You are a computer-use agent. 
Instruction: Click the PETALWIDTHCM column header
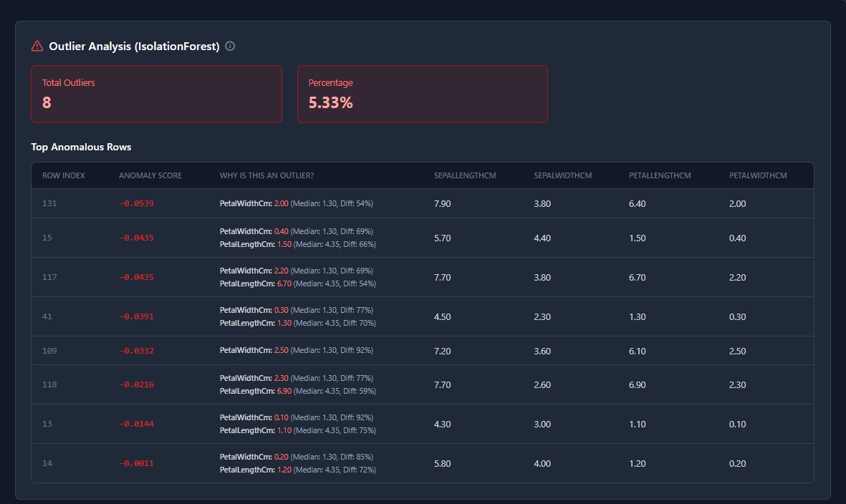[758, 175]
